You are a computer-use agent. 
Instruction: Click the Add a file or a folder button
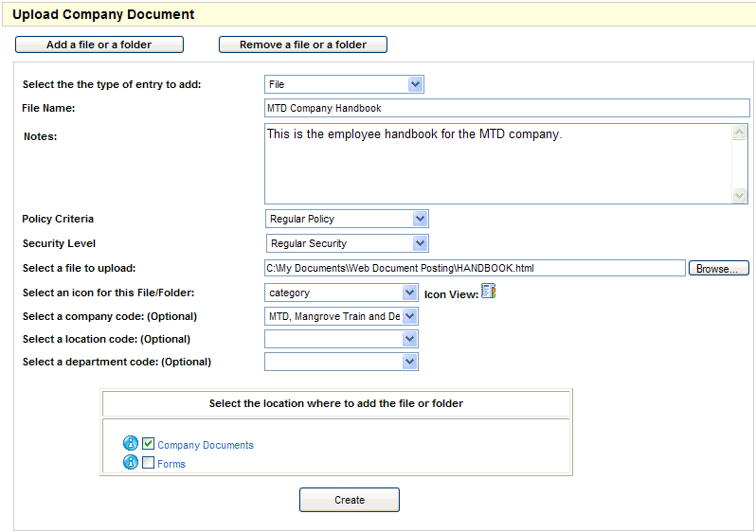99,44
